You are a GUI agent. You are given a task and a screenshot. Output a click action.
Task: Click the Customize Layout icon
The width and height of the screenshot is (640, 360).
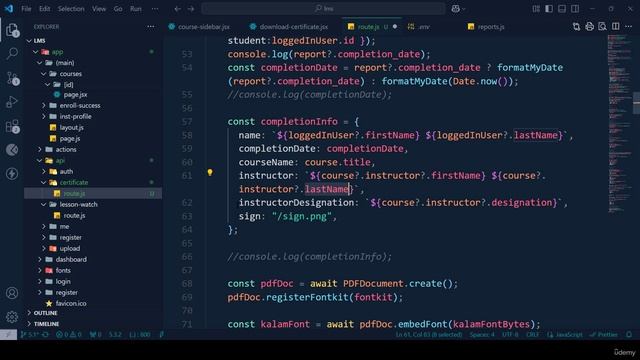(x=536, y=9)
